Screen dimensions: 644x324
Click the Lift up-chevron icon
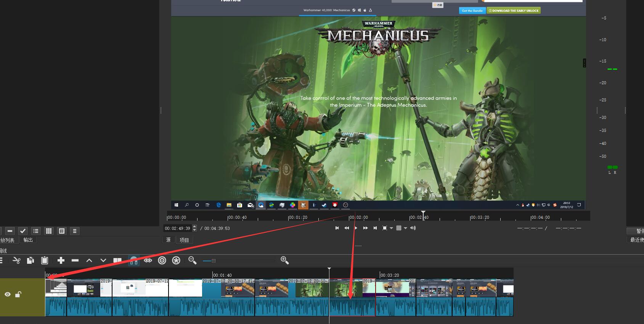(89, 260)
